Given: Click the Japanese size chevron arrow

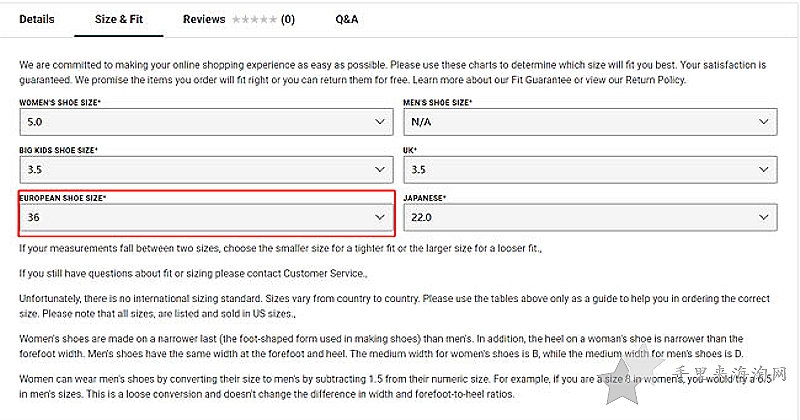Looking at the screenshot, I should [763, 217].
